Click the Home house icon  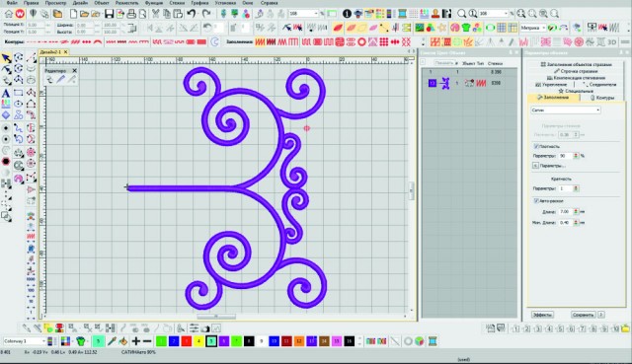point(9,14)
